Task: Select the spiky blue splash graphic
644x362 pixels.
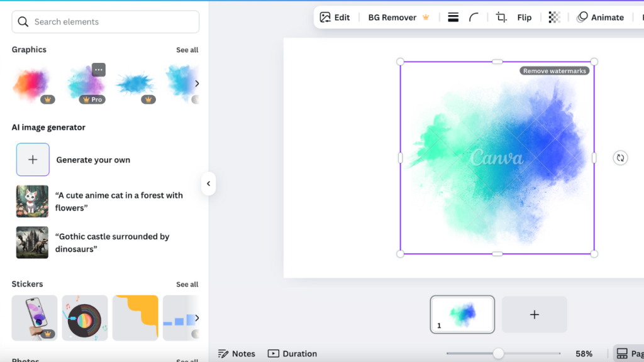Action: tap(136, 84)
